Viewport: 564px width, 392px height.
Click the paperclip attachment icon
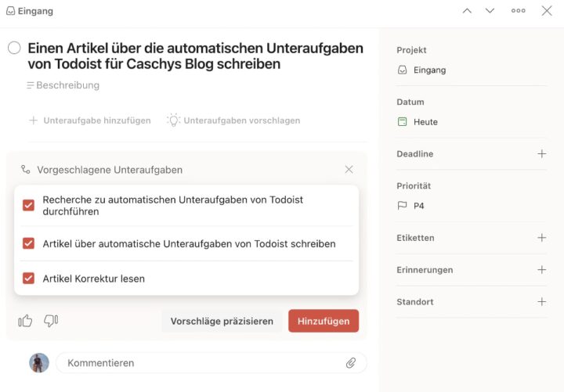pyautogui.click(x=351, y=363)
